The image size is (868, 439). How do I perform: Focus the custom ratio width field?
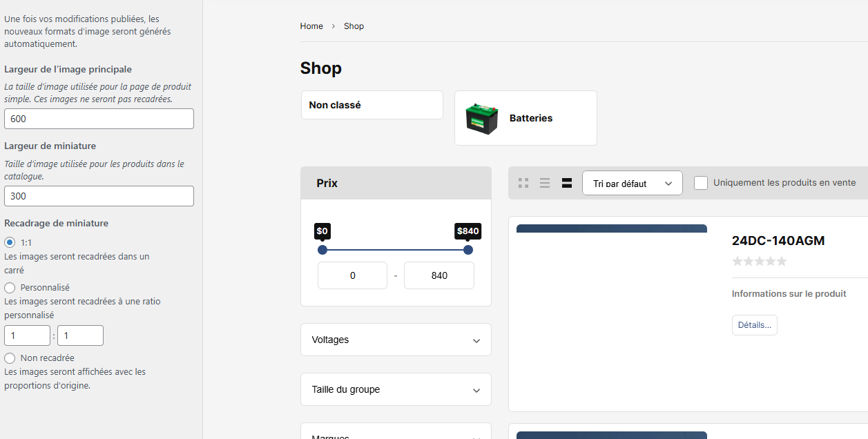click(x=27, y=335)
